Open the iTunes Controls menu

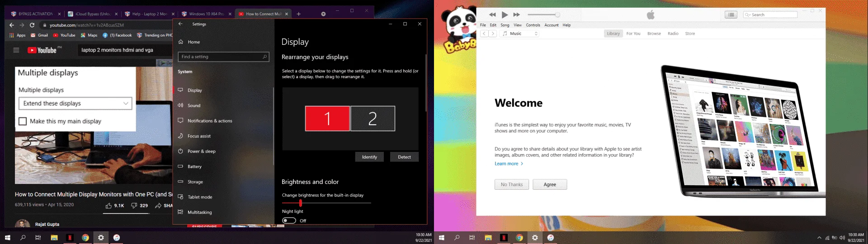533,25
